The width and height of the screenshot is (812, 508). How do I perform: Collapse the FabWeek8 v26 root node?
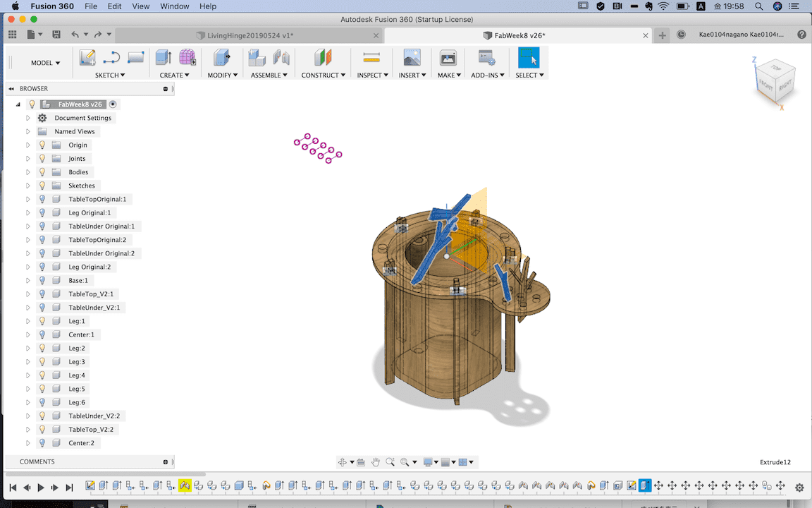coord(18,104)
